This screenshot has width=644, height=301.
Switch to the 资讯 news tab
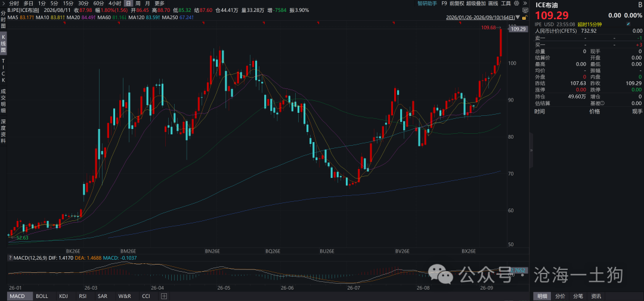[x=596, y=296]
